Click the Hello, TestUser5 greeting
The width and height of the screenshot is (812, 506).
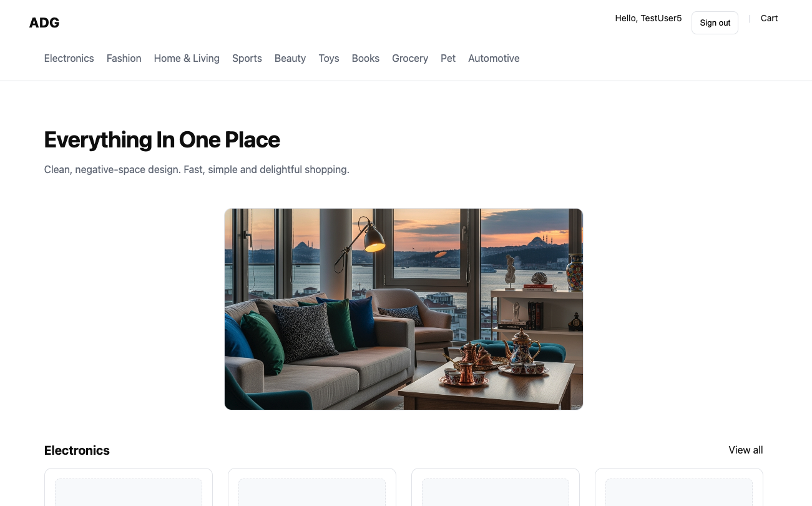point(648,18)
